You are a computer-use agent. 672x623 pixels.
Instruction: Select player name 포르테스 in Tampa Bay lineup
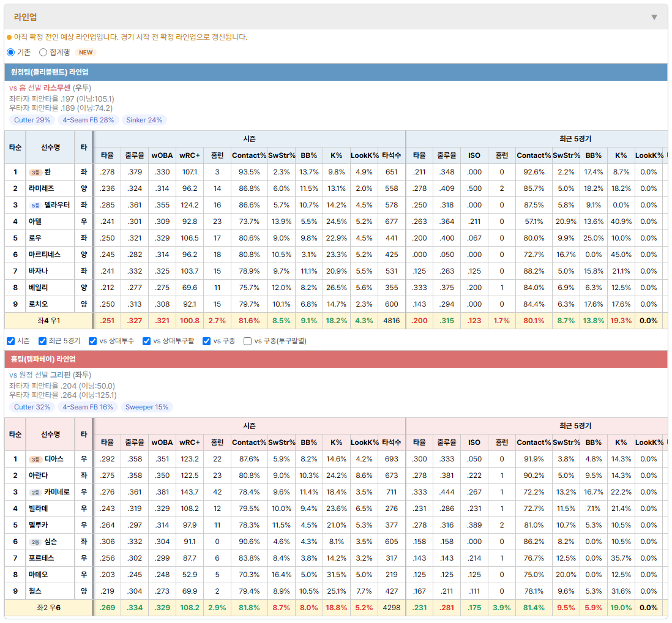tap(42, 558)
